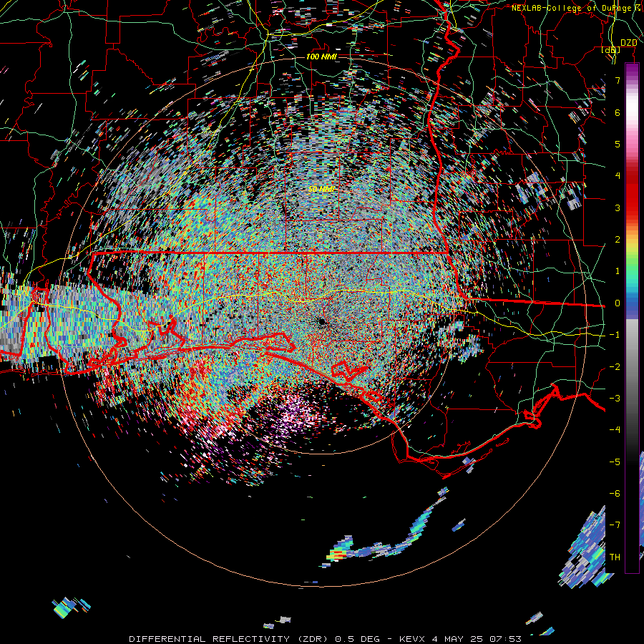
Task: Click the 2 value on color scale
Action: pos(618,240)
